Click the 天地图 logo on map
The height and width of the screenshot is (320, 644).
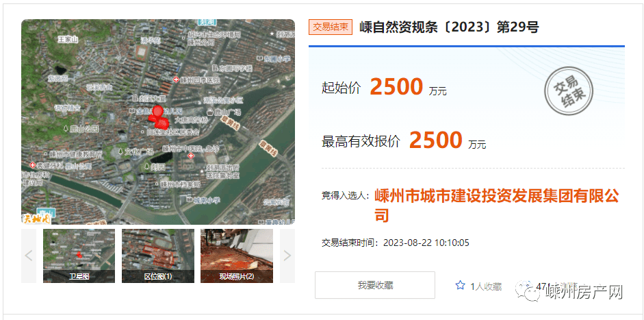point(34,219)
